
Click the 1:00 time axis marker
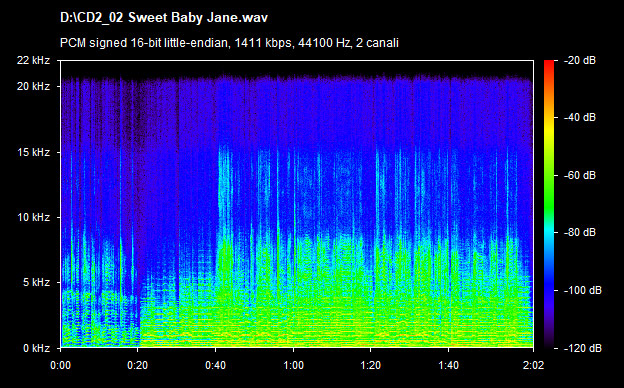[x=293, y=365]
